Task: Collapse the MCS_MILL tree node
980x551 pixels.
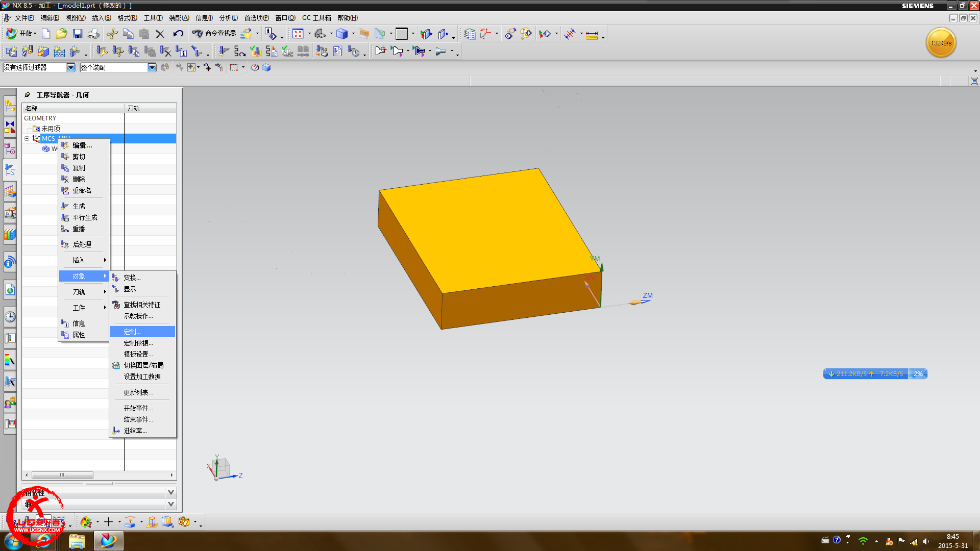Action: 27,139
